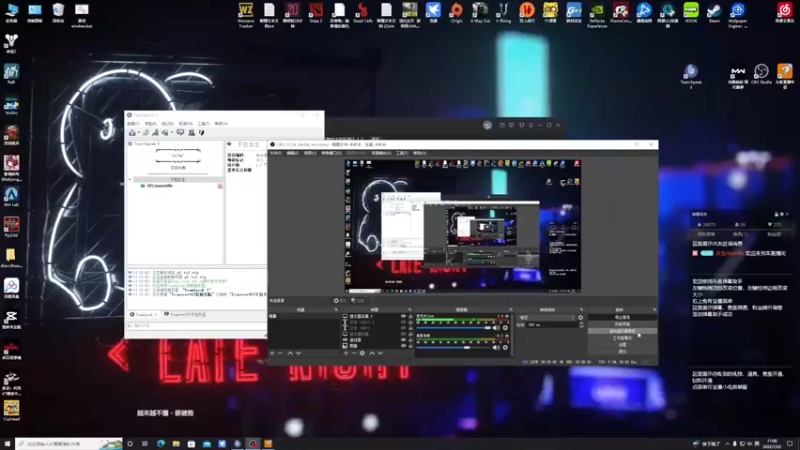This screenshot has width=800, height=450.
Task: Select Steam desktop icon
Action: tap(714, 13)
